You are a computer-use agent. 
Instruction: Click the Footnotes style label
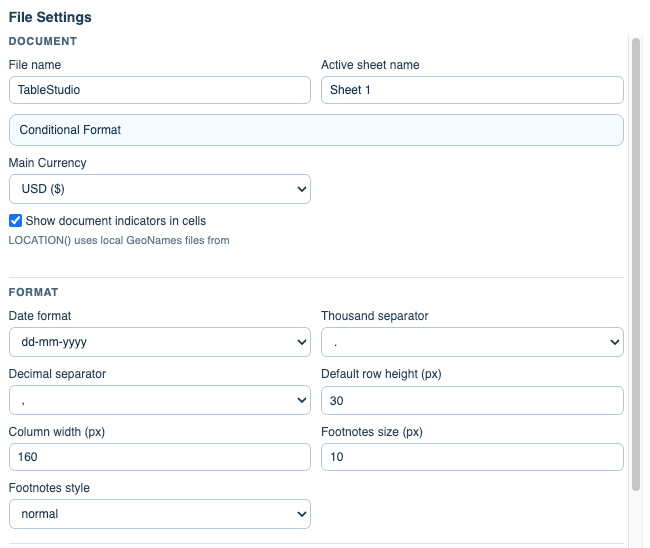[49, 488]
